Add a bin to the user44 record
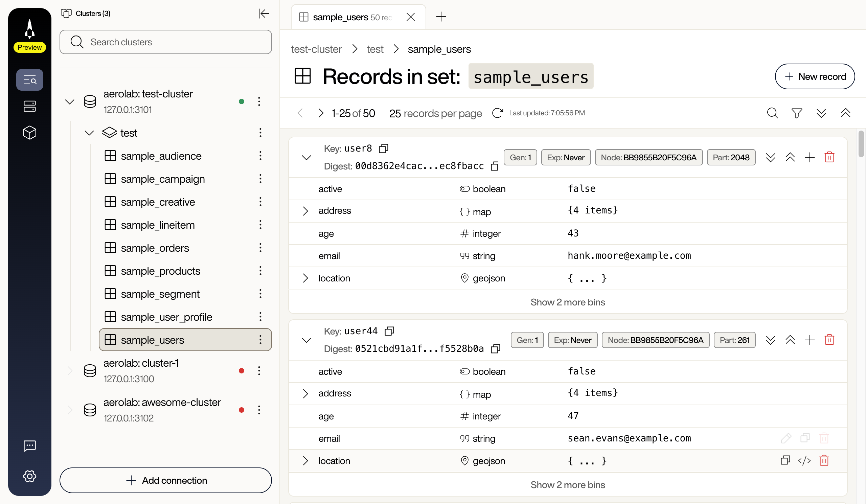This screenshot has height=504, width=866. pos(810,340)
